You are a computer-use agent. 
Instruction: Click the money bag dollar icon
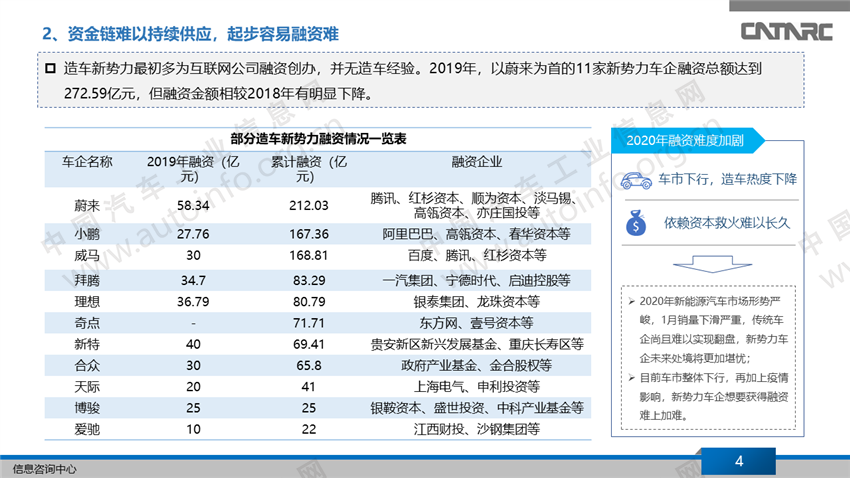pos(636,223)
